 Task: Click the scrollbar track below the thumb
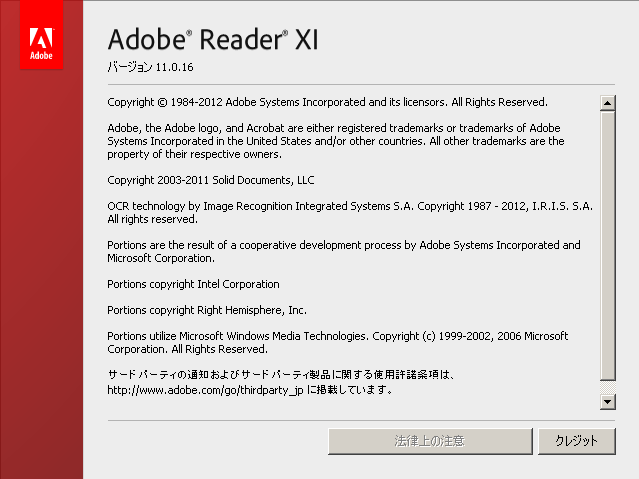coord(607,386)
